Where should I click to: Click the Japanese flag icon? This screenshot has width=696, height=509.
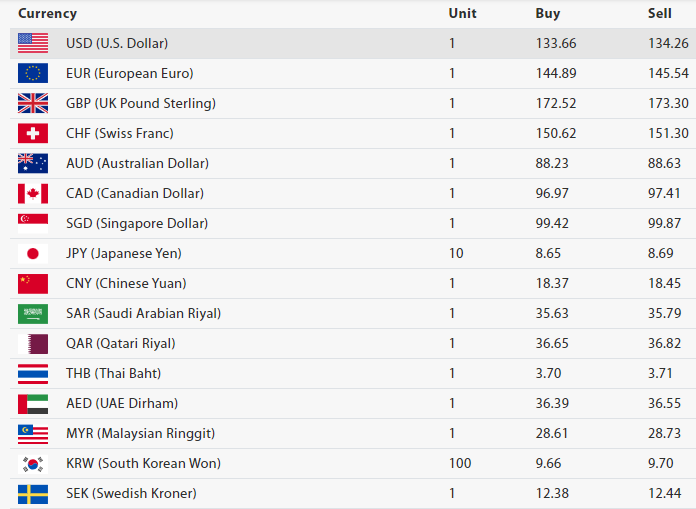[x=32, y=253]
